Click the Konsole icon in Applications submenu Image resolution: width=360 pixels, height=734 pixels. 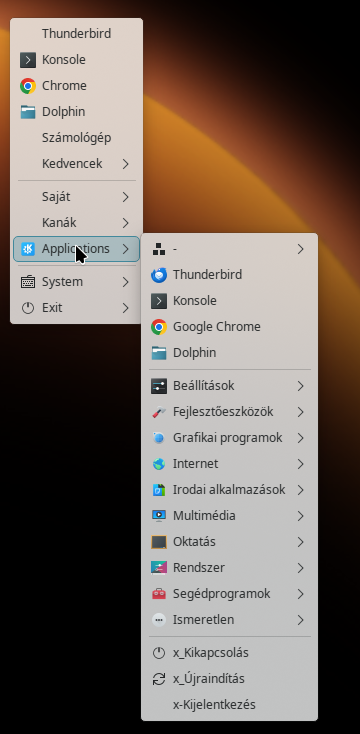(x=159, y=301)
